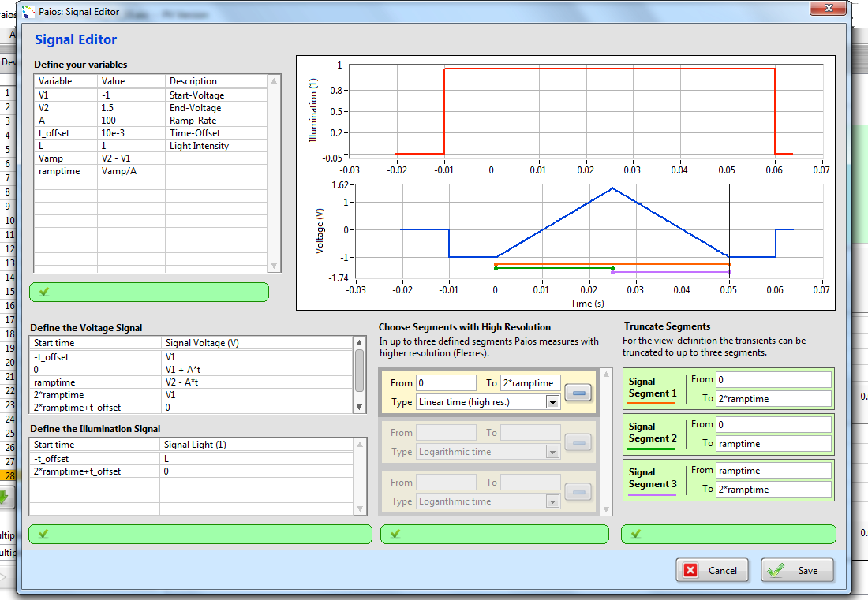Open the second segment Logarithmic time dropdown
Viewport: 868px width, 600px height.
(x=552, y=453)
